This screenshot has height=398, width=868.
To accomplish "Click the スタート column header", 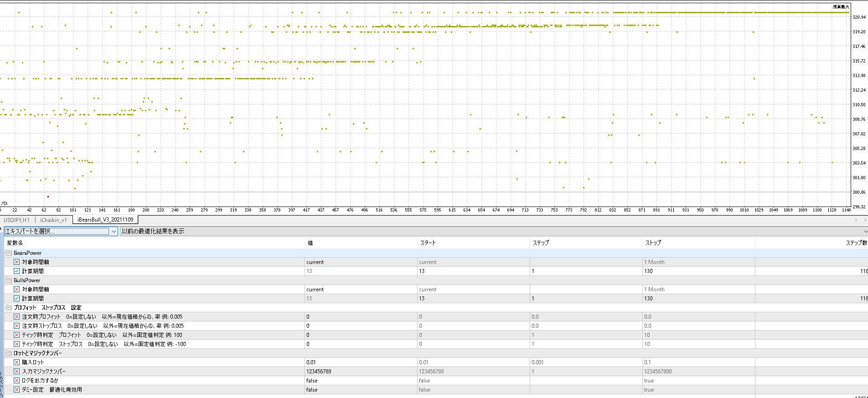I will (x=473, y=243).
